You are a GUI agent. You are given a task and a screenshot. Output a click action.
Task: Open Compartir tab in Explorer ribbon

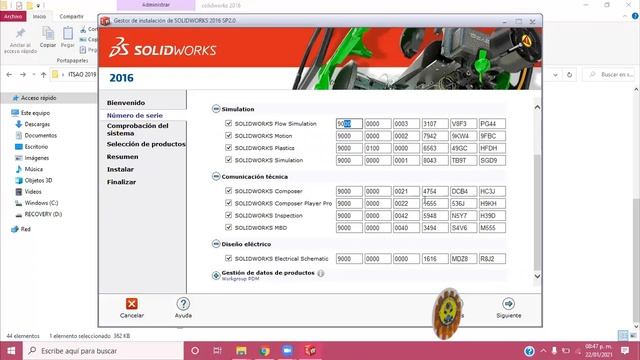tap(71, 16)
